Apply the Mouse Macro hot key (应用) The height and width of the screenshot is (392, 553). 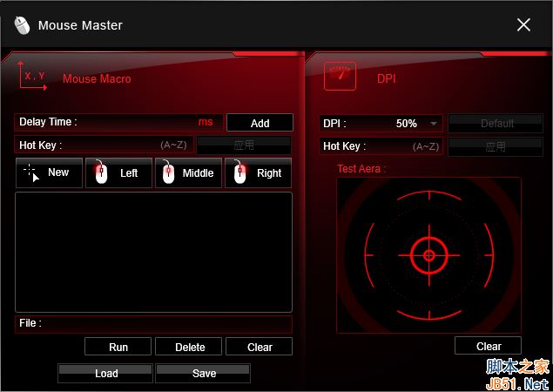pos(244,145)
